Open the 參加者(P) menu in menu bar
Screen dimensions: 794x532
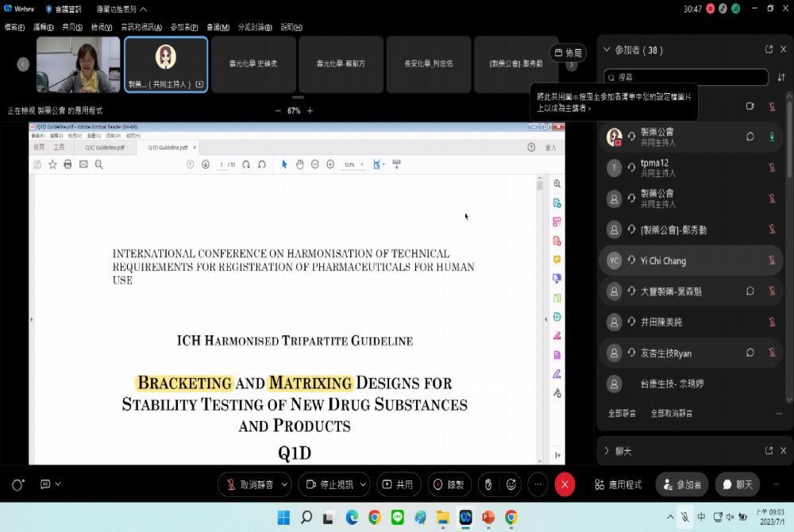[x=184, y=27]
